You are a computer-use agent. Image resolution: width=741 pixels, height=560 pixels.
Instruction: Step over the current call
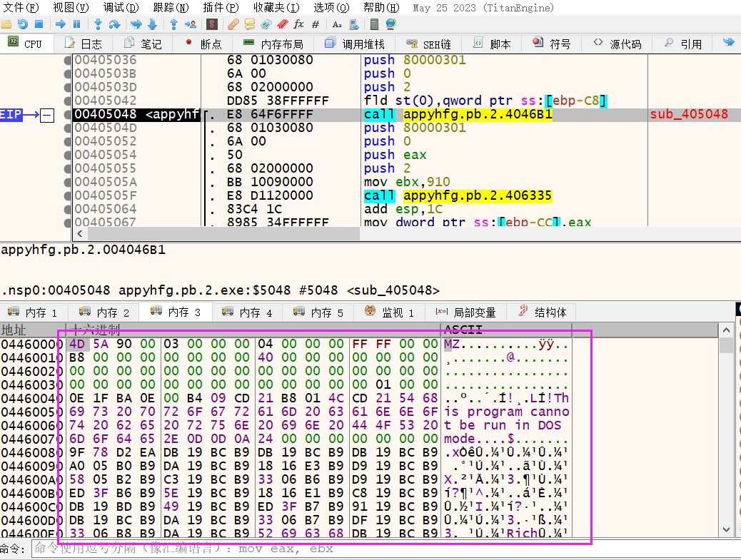[114, 24]
